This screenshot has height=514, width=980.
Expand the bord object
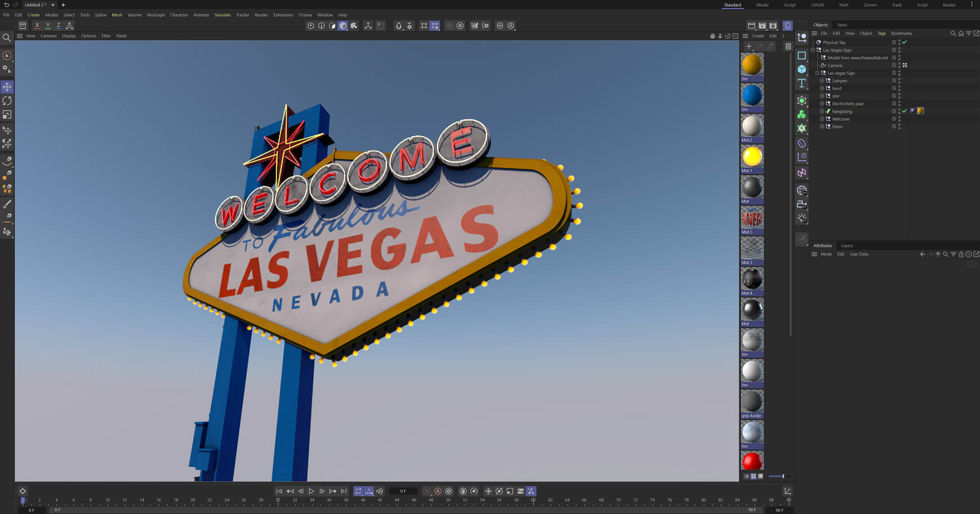pos(822,88)
